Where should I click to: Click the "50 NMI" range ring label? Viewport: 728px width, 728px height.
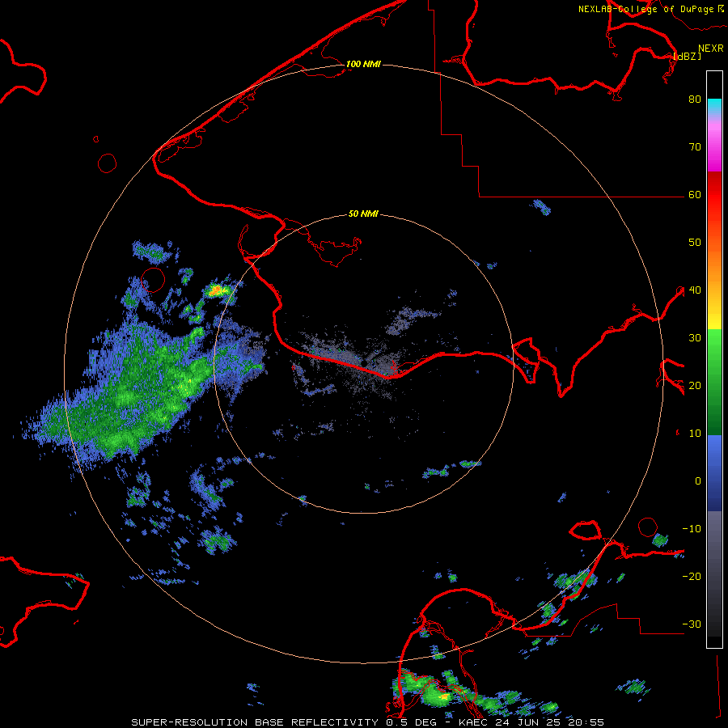click(x=363, y=214)
